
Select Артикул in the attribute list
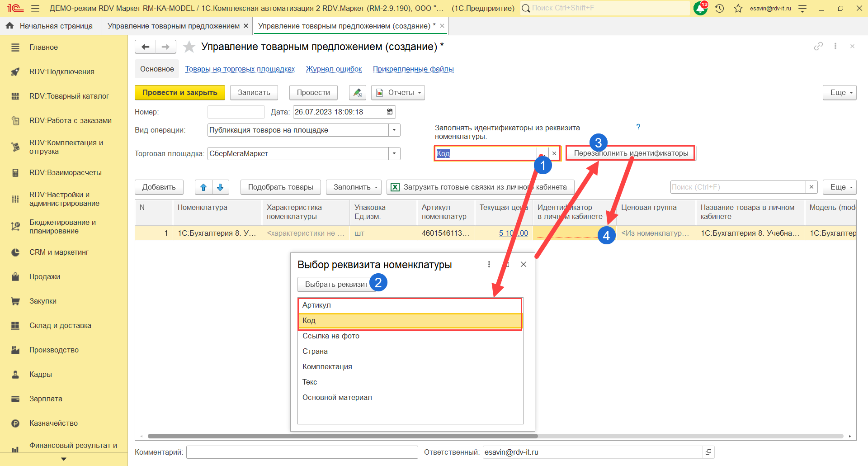[316, 305]
